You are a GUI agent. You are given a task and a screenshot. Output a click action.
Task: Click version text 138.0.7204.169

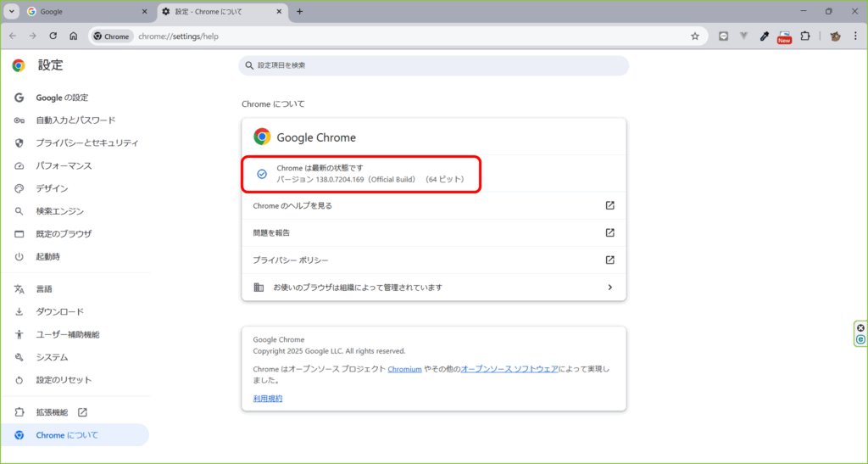coord(339,179)
